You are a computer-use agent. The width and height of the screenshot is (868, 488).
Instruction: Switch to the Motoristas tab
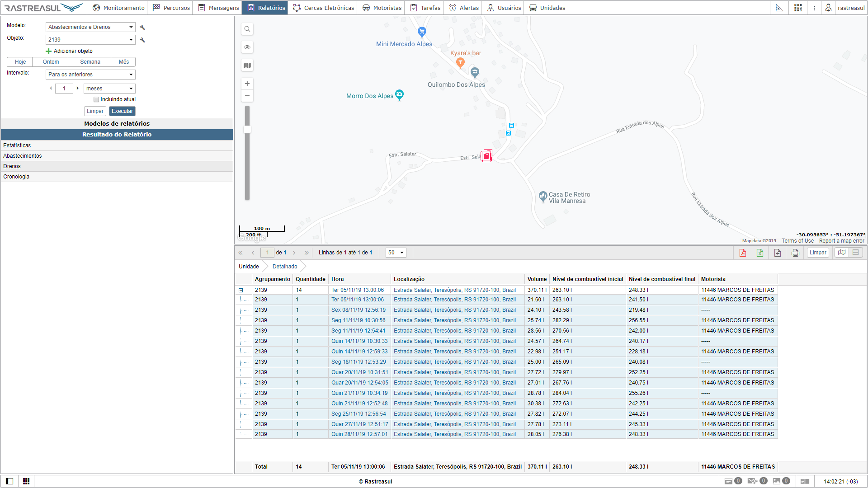tap(382, 8)
